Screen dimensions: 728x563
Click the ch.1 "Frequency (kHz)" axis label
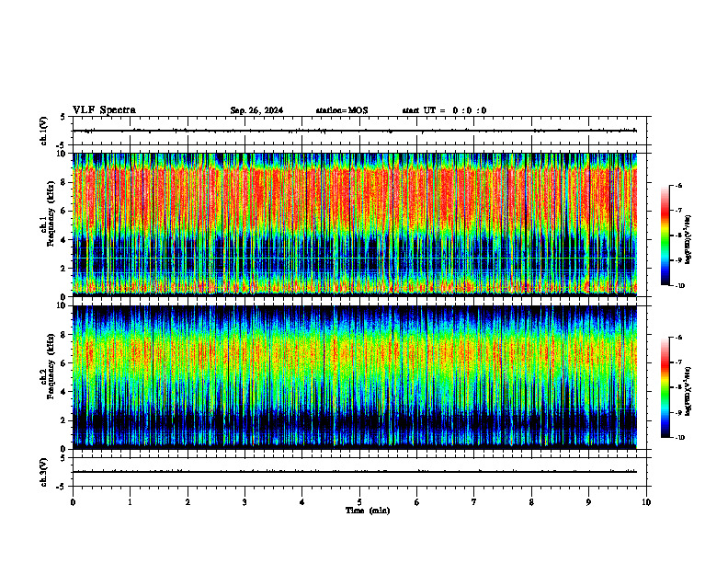click(x=51, y=213)
